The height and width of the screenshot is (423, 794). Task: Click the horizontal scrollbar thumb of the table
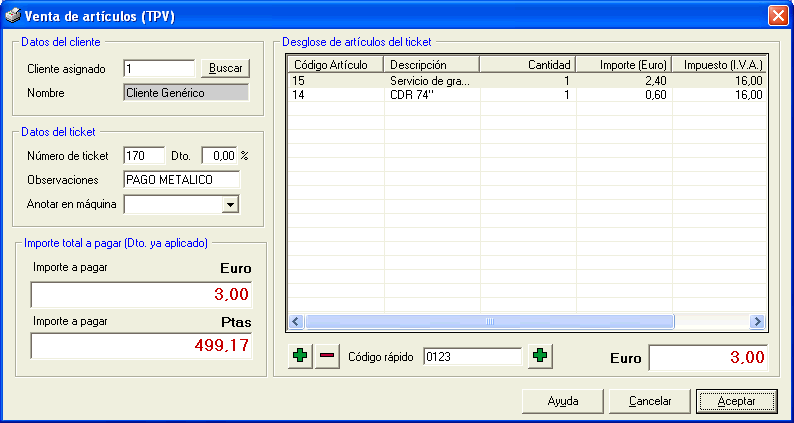[489, 321]
